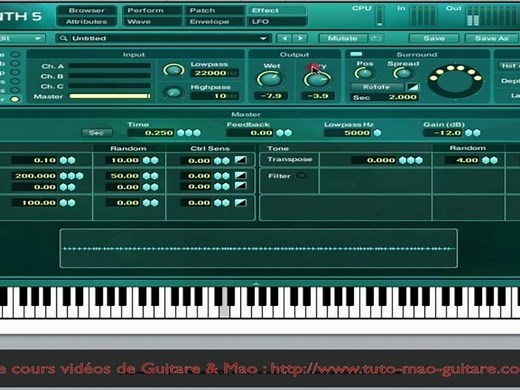Click the Save button
The height and width of the screenshot is (390, 520).
[434, 38]
